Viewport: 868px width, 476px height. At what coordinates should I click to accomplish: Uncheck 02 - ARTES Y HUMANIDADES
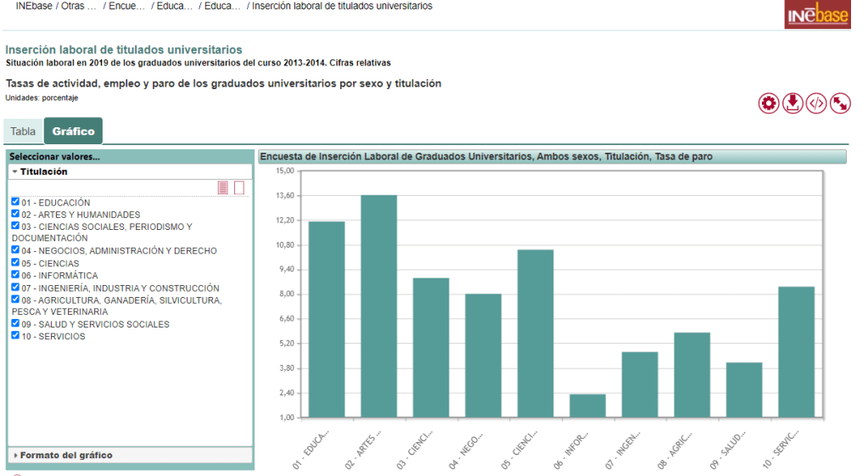click(16, 215)
